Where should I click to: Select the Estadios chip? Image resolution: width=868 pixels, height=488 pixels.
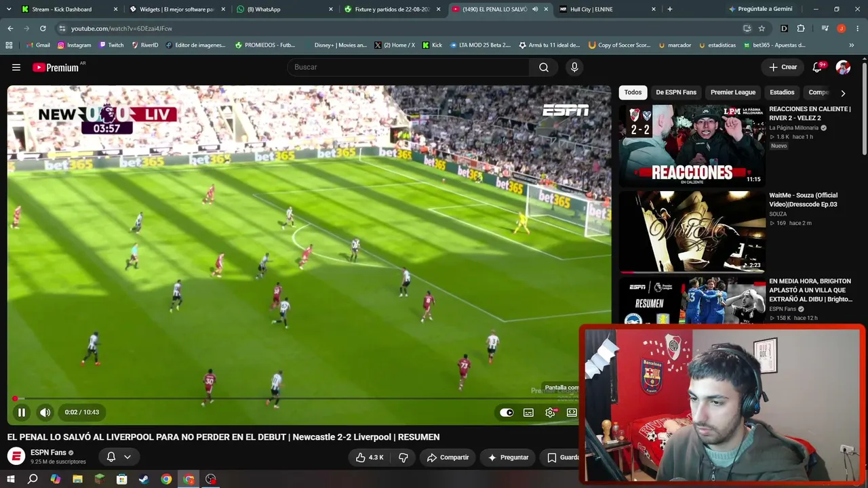(x=782, y=92)
